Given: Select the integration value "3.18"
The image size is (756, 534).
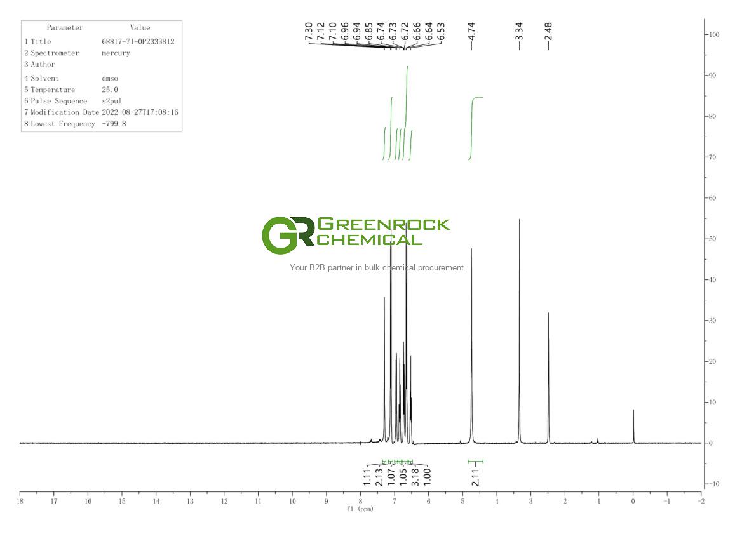Looking at the screenshot, I should 415,477.
